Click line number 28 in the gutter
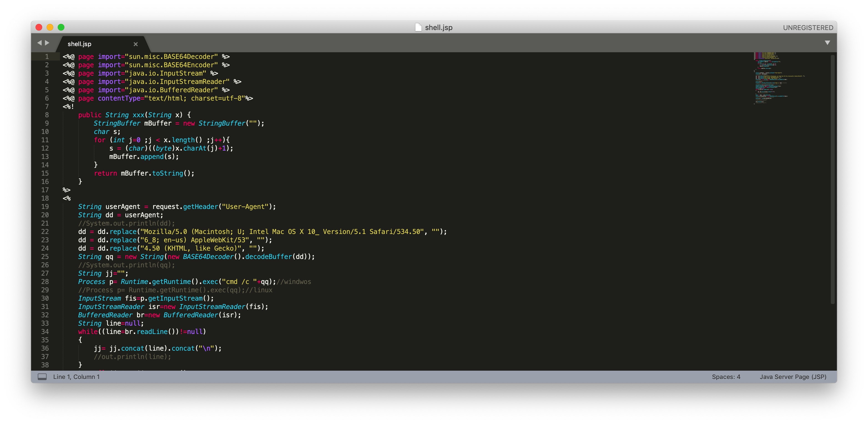 [45, 282]
